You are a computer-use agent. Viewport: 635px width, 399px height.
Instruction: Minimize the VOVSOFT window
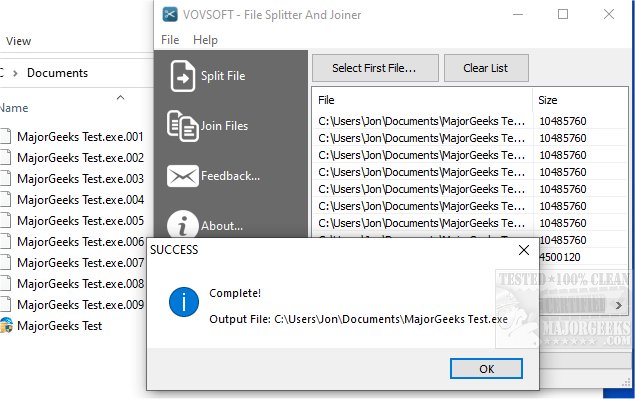[518, 15]
